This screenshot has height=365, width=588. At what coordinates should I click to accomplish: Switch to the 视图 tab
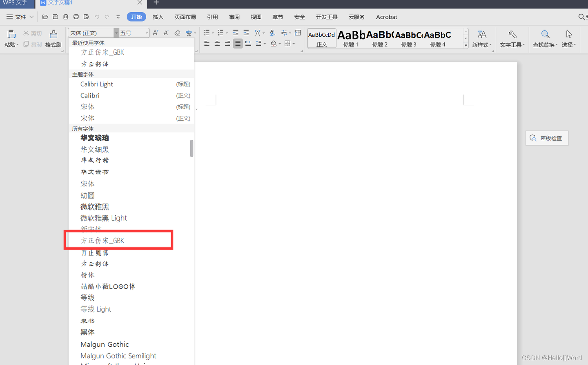pyautogui.click(x=256, y=17)
